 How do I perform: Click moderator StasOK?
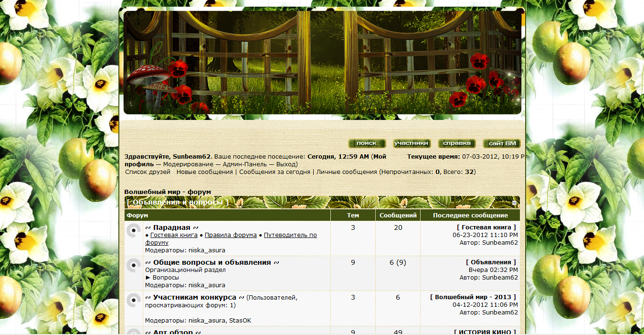(240, 320)
